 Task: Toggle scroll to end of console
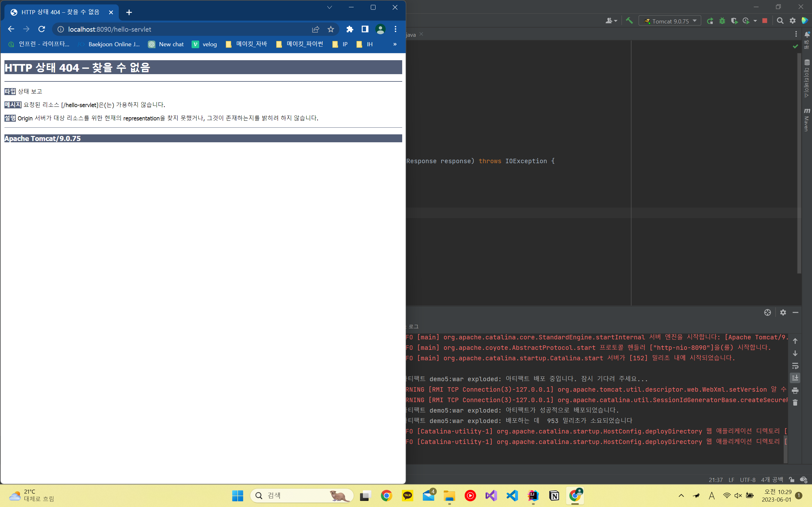click(x=795, y=378)
